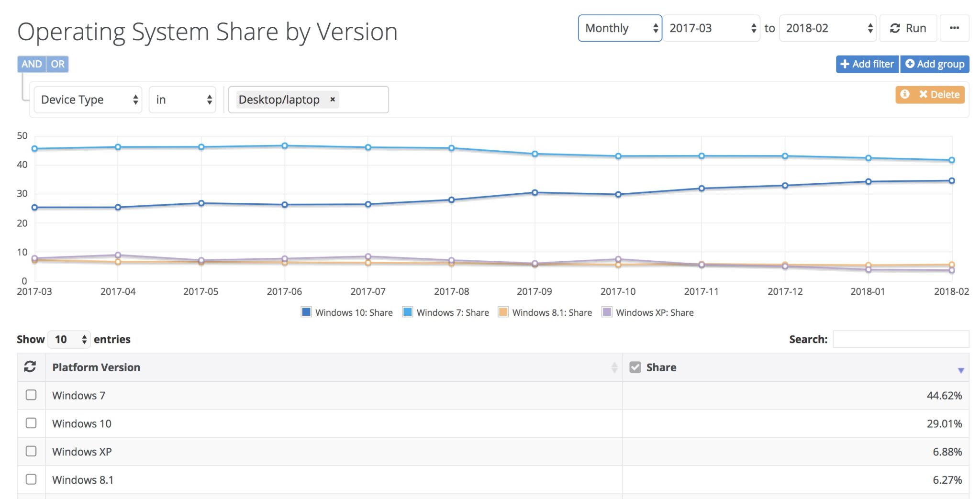Click the 29.01% share value
This screenshot has width=980, height=499.
(944, 423)
